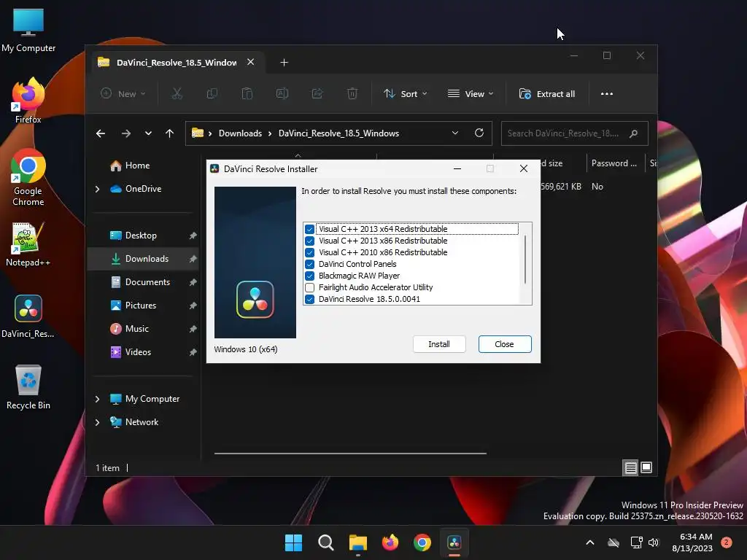Uncheck DaVinci Resolve 18.5.0.0041 component
The width and height of the screenshot is (747, 560).
click(x=309, y=299)
